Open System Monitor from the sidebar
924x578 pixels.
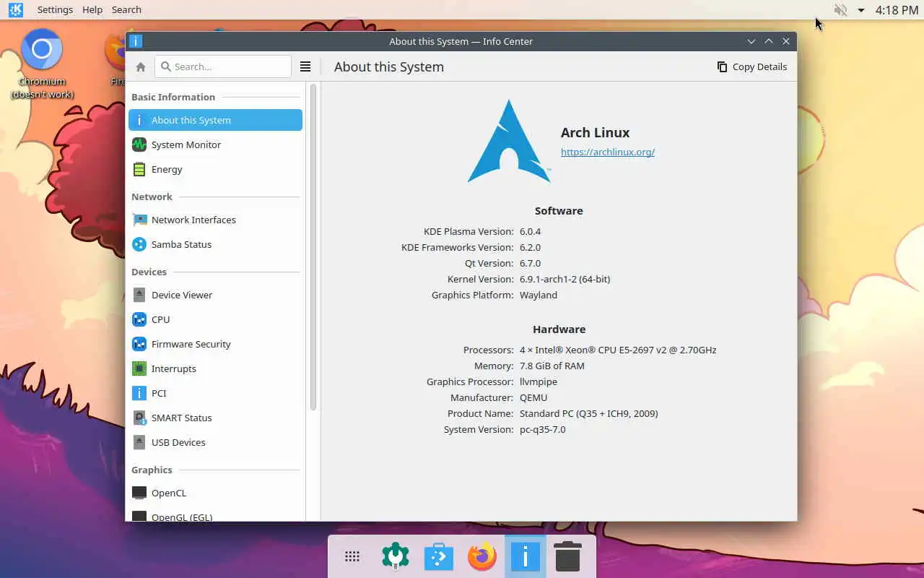pos(215,144)
